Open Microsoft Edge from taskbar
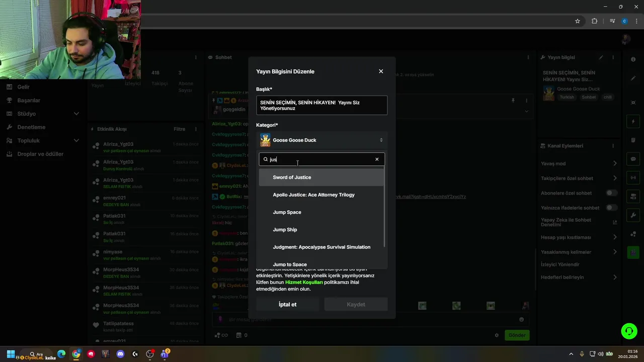The height and width of the screenshot is (362, 644). 61,354
